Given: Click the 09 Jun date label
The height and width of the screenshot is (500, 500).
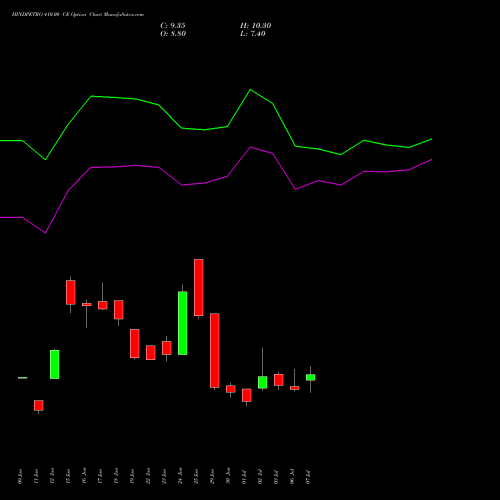Looking at the screenshot, I should (x=20, y=476).
